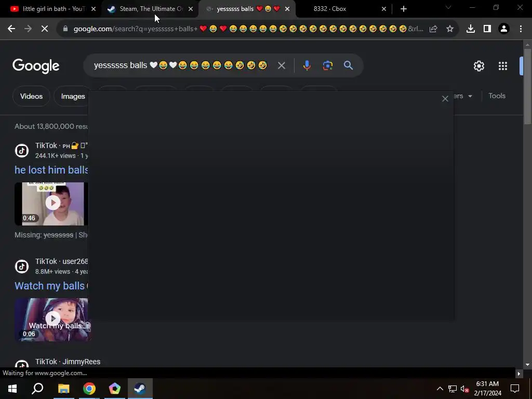Screen dimensions: 532x399
Task: Select the active yessssss balls tab
Action: [x=248, y=9]
